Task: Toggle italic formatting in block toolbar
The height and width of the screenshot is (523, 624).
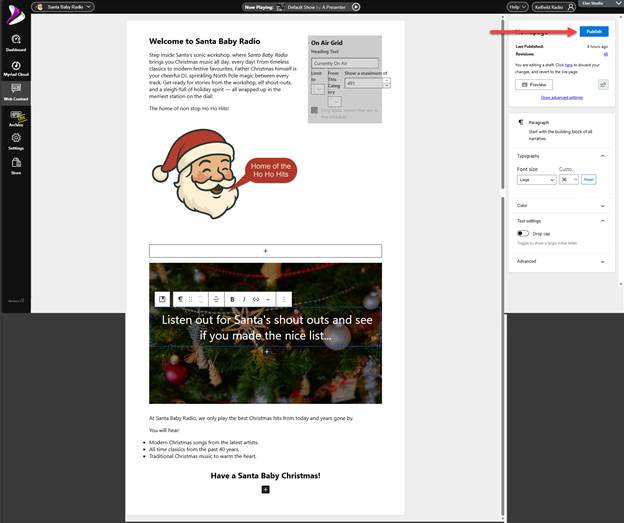Action: click(x=244, y=299)
